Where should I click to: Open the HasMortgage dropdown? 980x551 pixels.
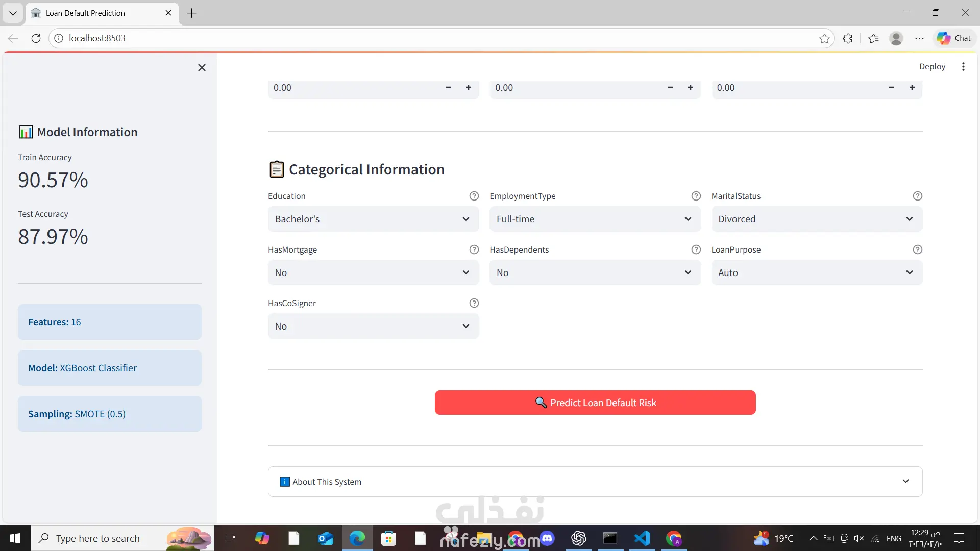point(373,272)
